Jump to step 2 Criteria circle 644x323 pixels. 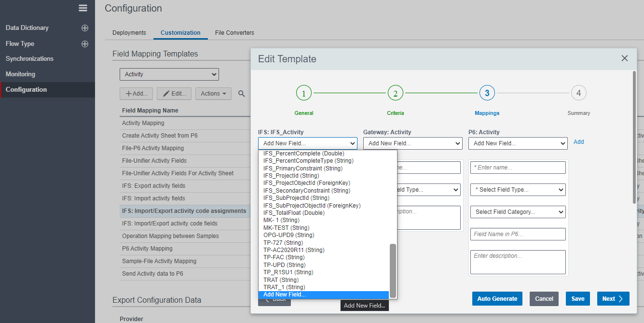click(395, 93)
